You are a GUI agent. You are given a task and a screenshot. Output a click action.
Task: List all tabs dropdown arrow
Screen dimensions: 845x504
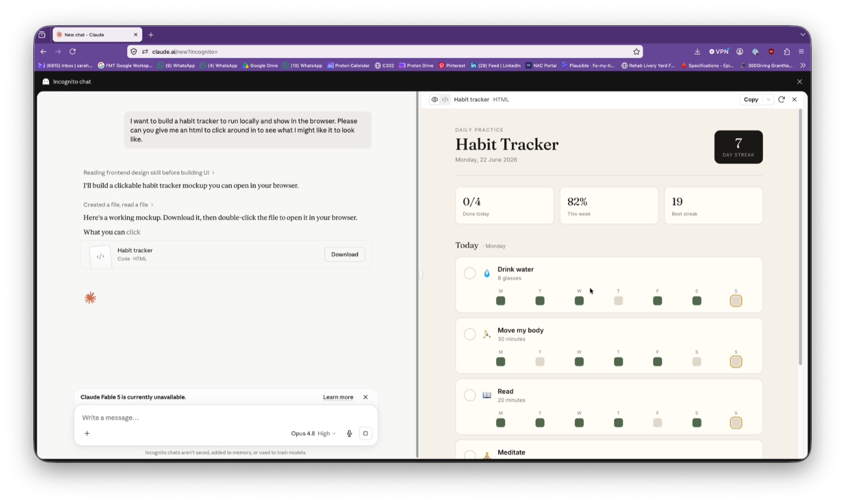803,35
